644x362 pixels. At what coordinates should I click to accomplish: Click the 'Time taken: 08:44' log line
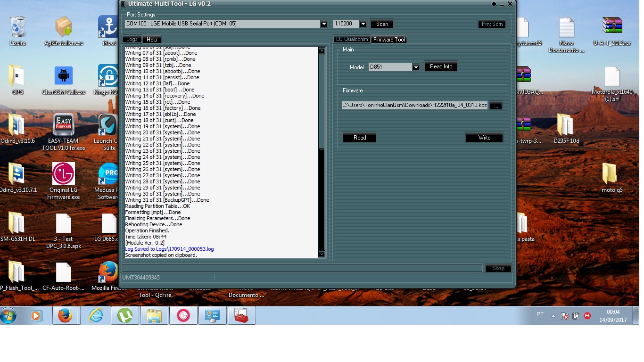pyautogui.click(x=145, y=237)
